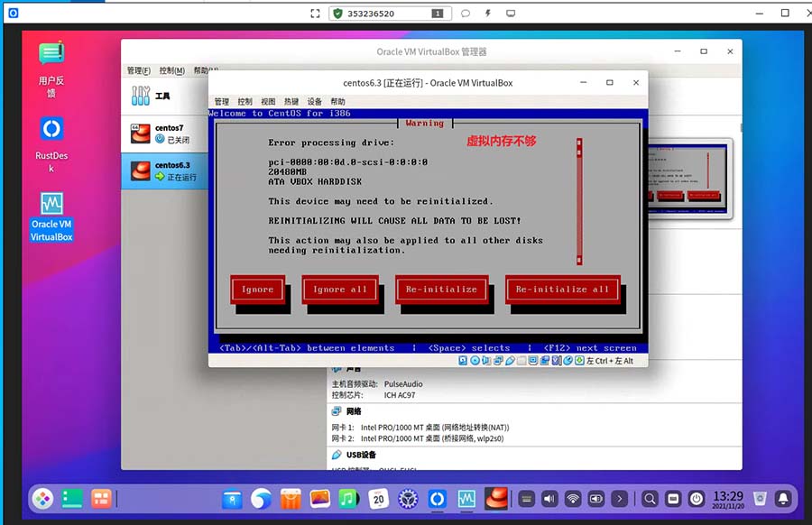Expand the tray arrow in the dock
Screen dimensions: 812x525
click(x=620, y=498)
